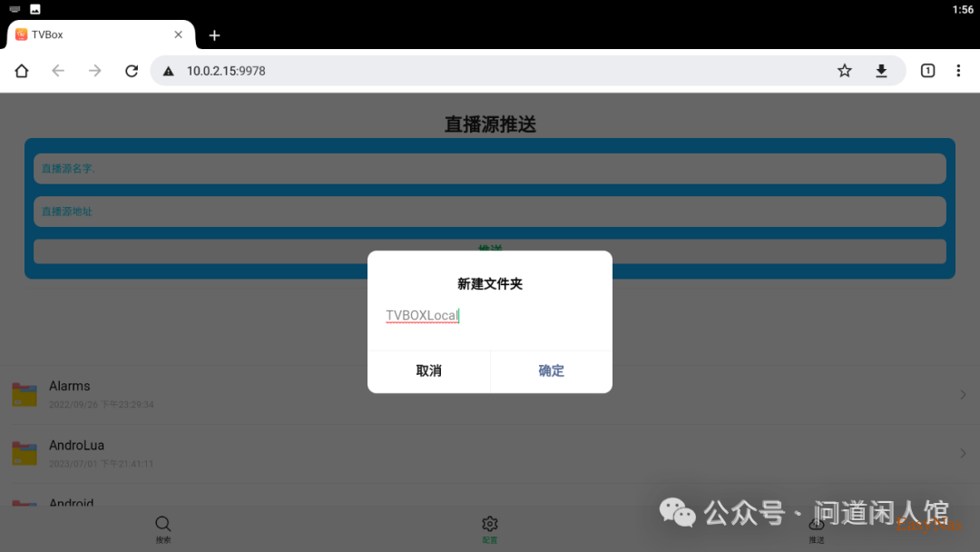Screen dimensions: 980x552
Task: Open downloads via the download icon
Action: [881, 71]
